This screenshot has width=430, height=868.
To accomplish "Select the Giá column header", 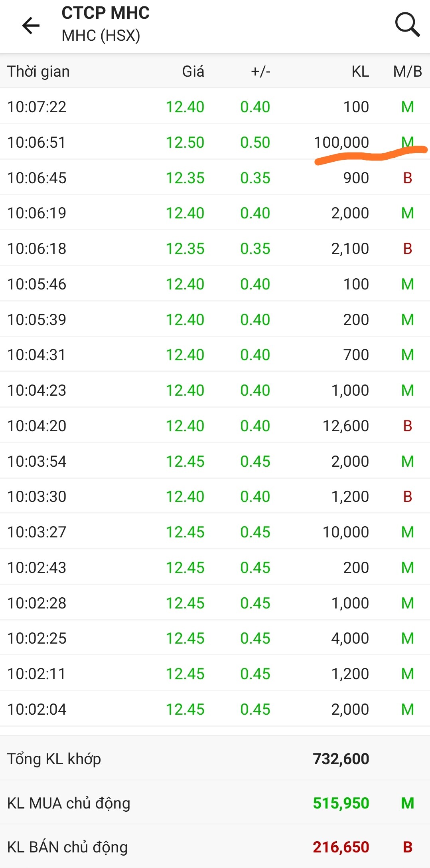I will 193,71.
